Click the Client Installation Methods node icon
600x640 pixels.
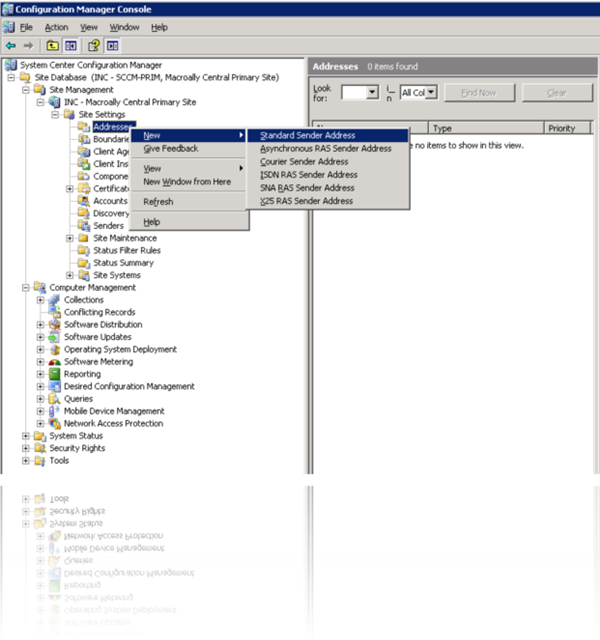pos(84,164)
